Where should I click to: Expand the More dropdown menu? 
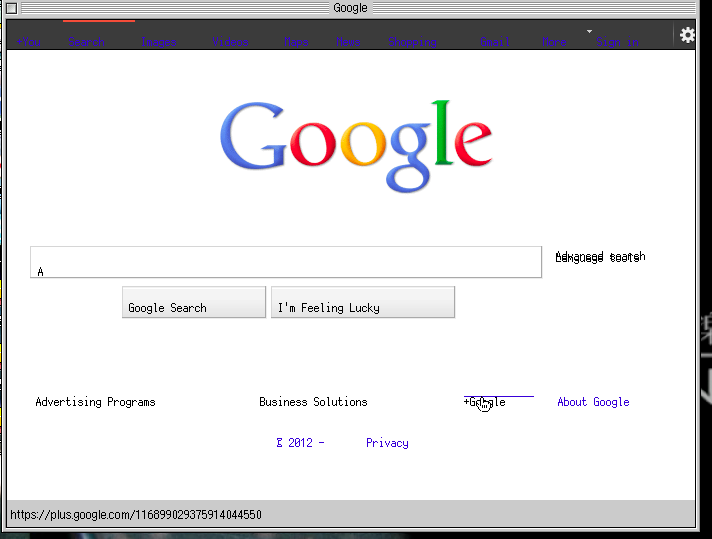[554, 42]
